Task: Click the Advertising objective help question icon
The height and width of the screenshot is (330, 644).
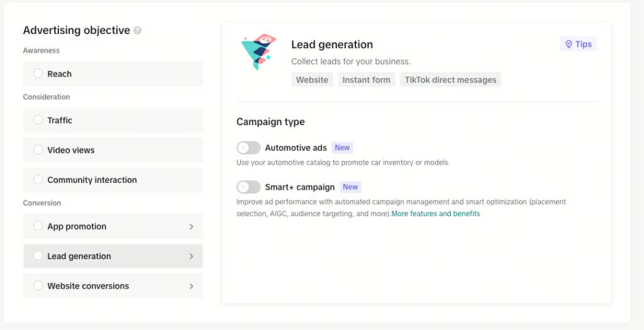Action: click(x=138, y=30)
